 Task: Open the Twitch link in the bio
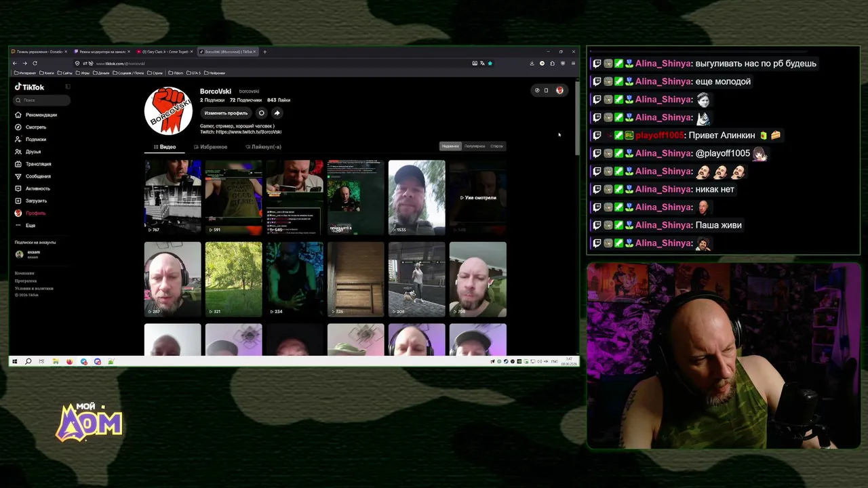click(x=248, y=132)
